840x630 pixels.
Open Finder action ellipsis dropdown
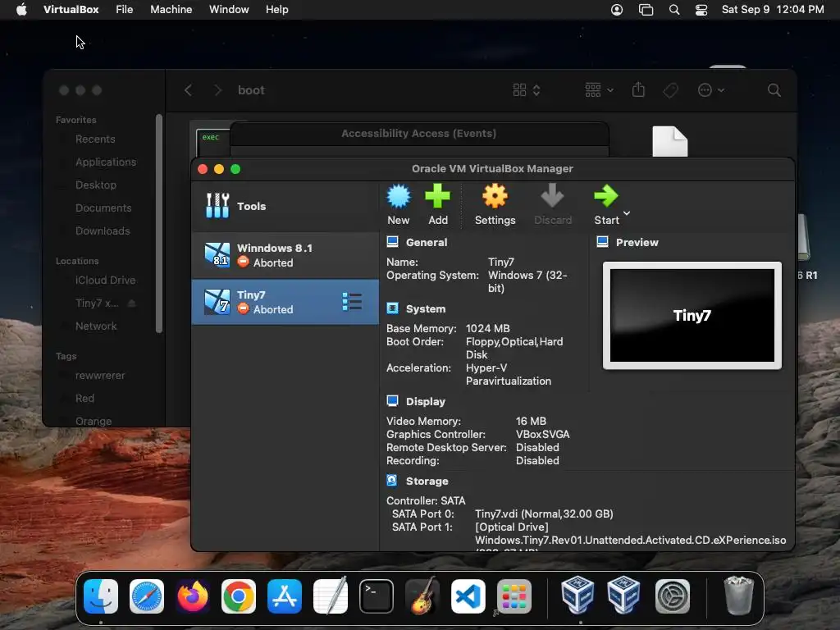coord(711,90)
